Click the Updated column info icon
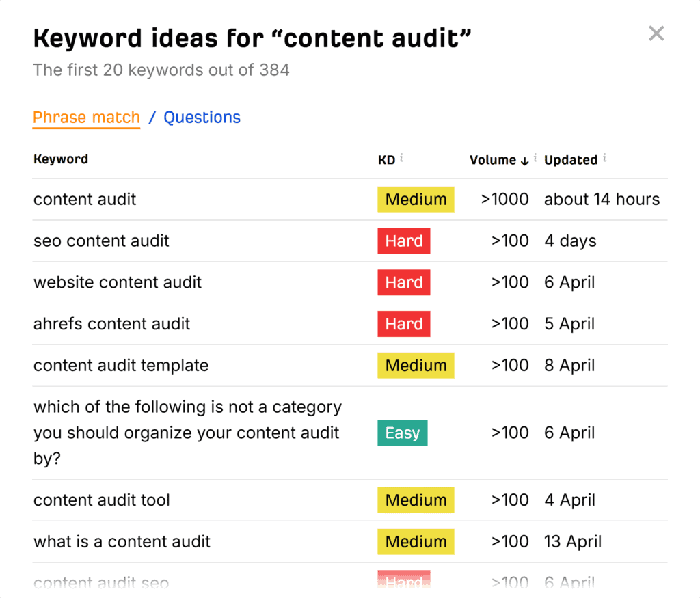 pos(604,158)
